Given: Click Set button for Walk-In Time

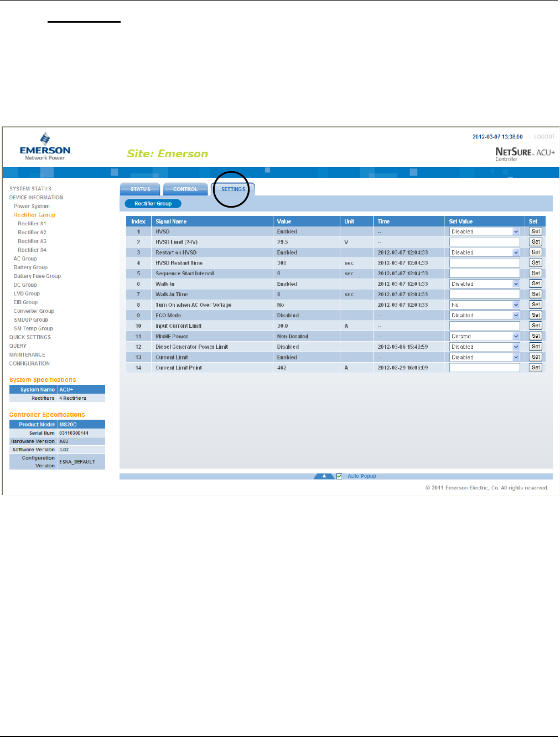Looking at the screenshot, I should 536,295.
